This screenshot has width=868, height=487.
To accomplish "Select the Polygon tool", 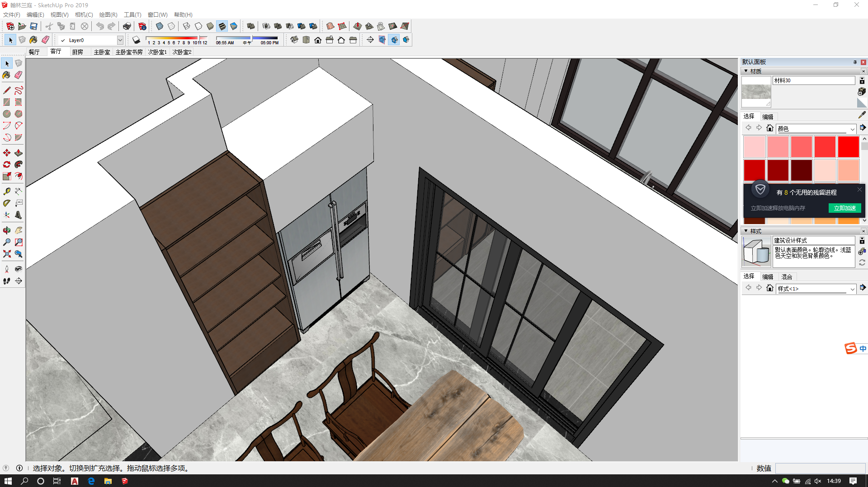I will [x=19, y=114].
